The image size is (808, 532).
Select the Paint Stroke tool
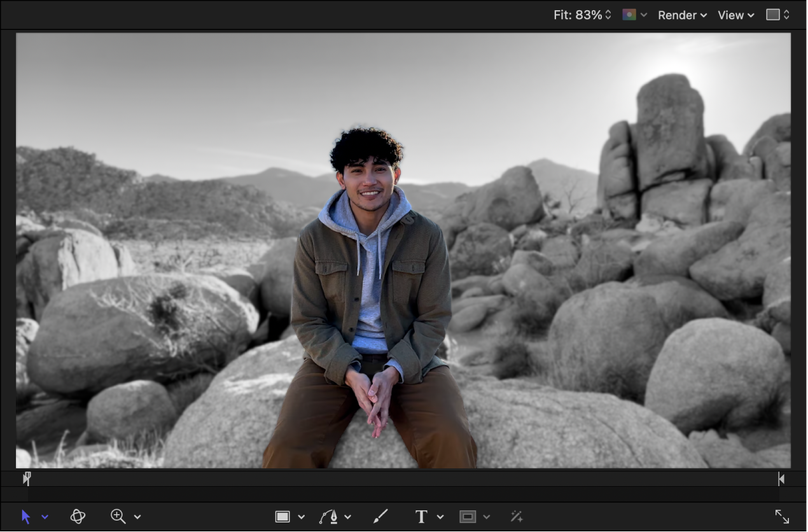click(380, 516)
